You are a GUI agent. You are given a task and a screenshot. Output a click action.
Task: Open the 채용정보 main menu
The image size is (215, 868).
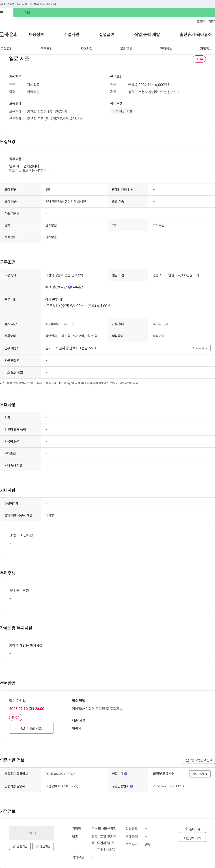pyautogui.click(x=36, y=34)
